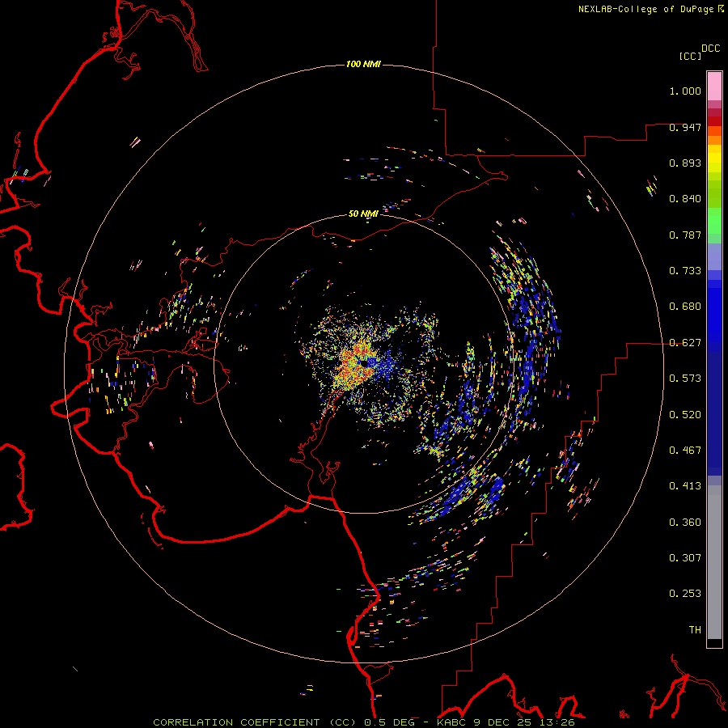Click the 100 NMI range ring label
Screen dimensions: 728x728
tap(363, 64)
